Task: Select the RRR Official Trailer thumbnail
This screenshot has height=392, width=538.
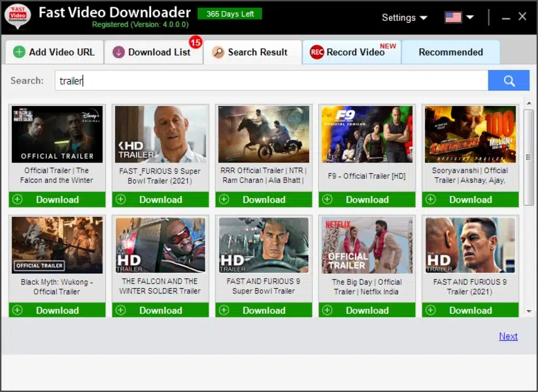Action: click(263, 134)
